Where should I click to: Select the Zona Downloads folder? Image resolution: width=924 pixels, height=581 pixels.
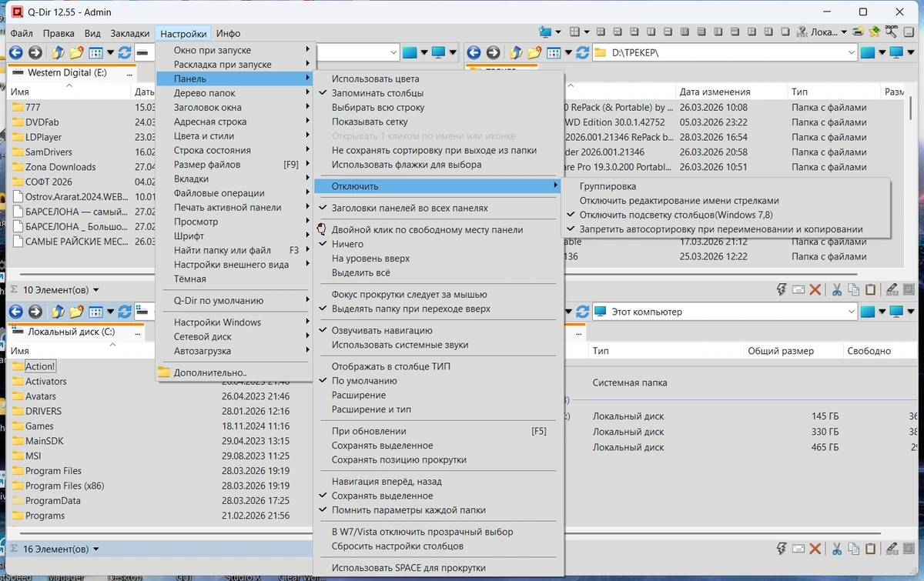click(x=60, y=166)
